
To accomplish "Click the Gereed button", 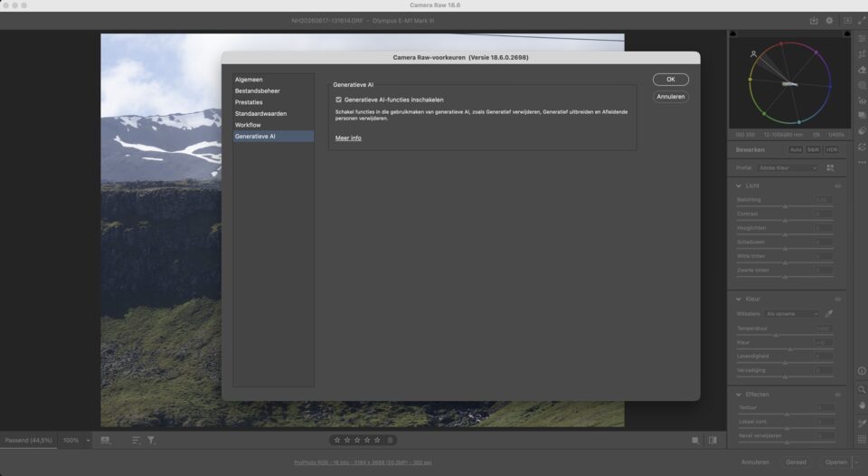I will pos(796,462).
